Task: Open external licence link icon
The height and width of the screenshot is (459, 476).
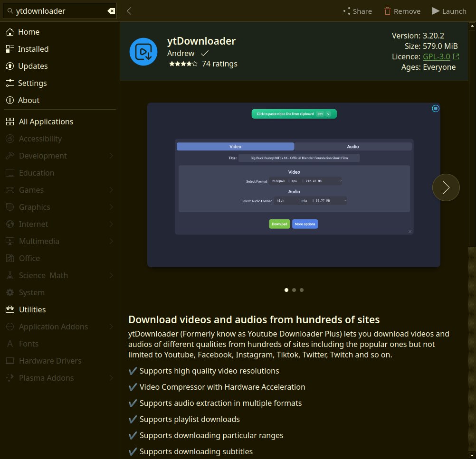Action: [456, 56]
